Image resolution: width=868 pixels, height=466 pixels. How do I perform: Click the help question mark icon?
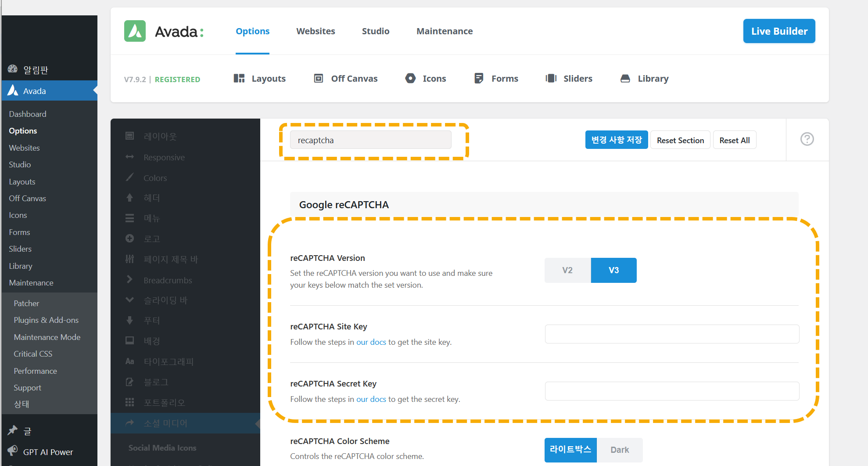807,139
